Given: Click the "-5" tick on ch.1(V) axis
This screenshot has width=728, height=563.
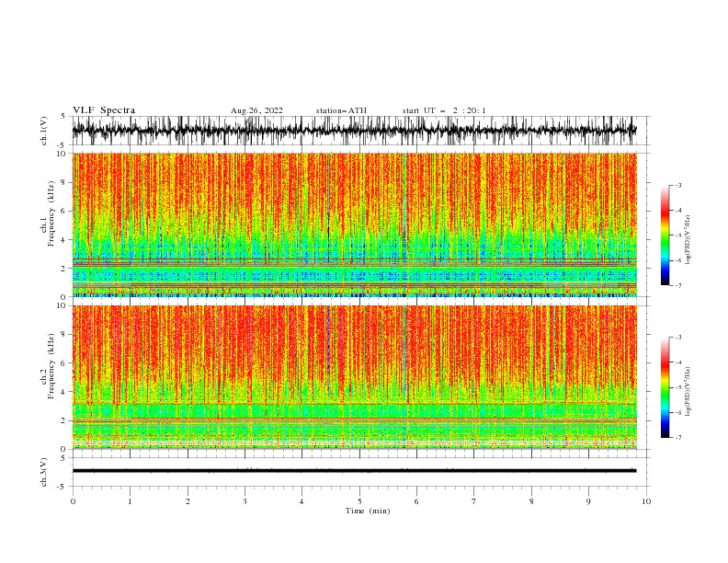Looking at the screenshot, I should [x=63, y=145].
